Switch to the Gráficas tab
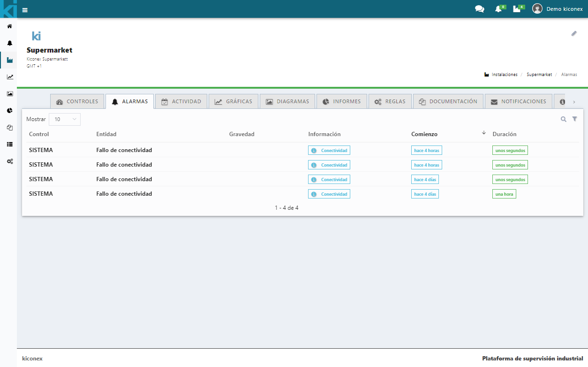 click(x=234, y=101)
